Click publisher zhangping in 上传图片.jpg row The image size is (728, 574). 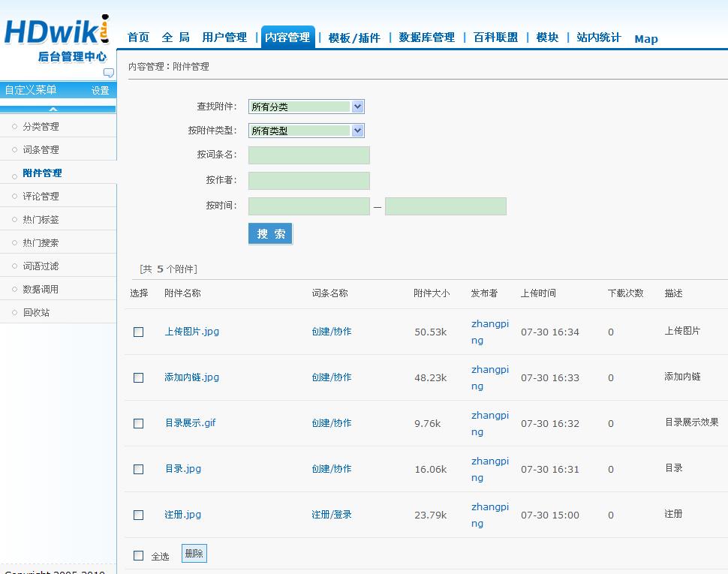(490, 332)
